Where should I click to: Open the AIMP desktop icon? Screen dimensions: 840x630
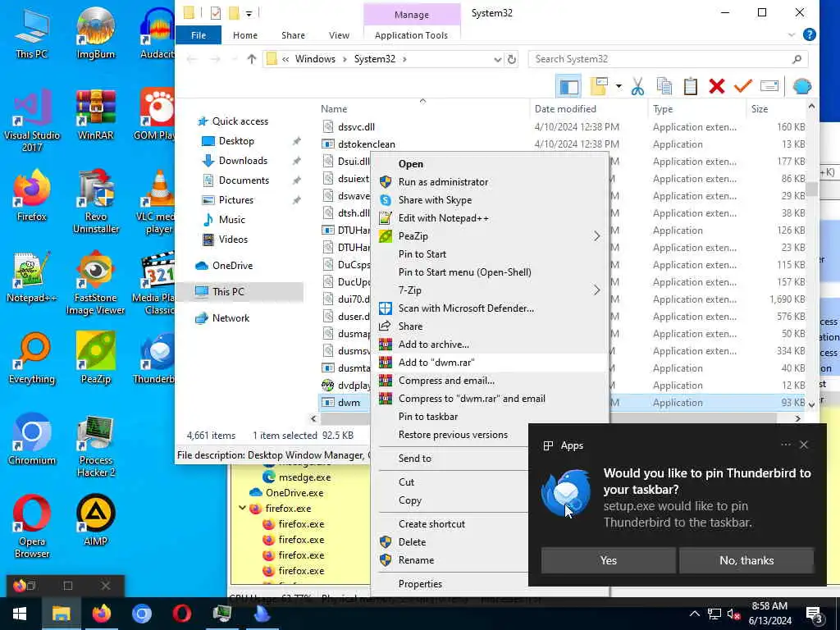point(95,520)
